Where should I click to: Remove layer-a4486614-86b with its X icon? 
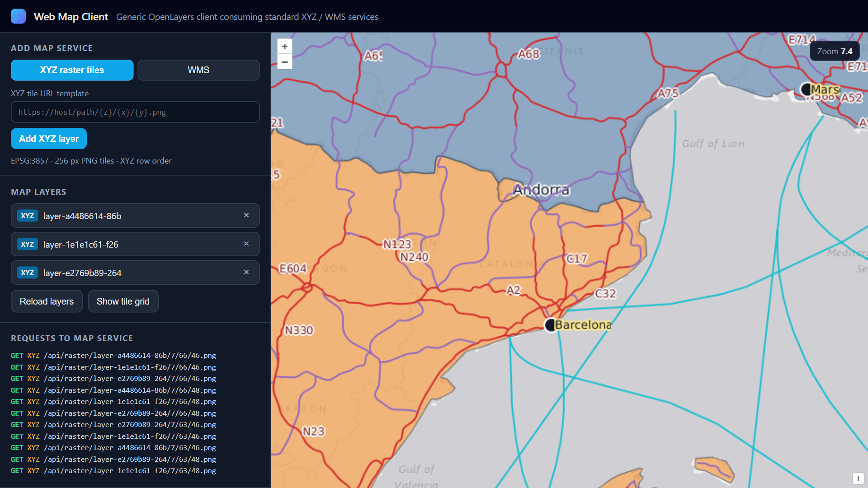click(246, 215)
